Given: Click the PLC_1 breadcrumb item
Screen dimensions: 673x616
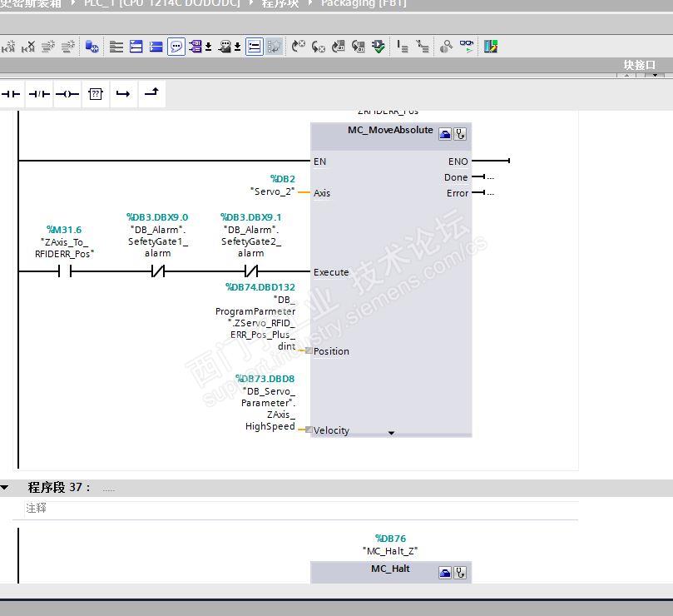Looking at the screenshot, I should click(x=162, y=3).
